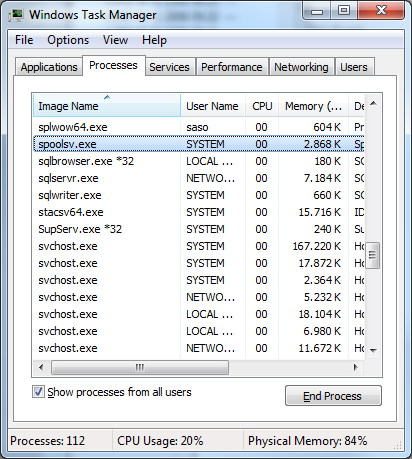412x459 pixels.
Task: Toggle Show processes from all users checkbox
Action: (38, 392)
